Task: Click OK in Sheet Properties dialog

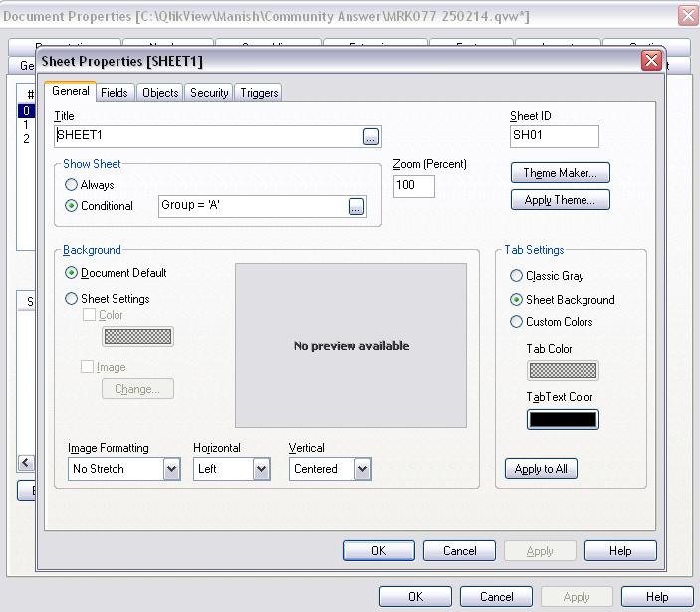Action: click(378, 551)
